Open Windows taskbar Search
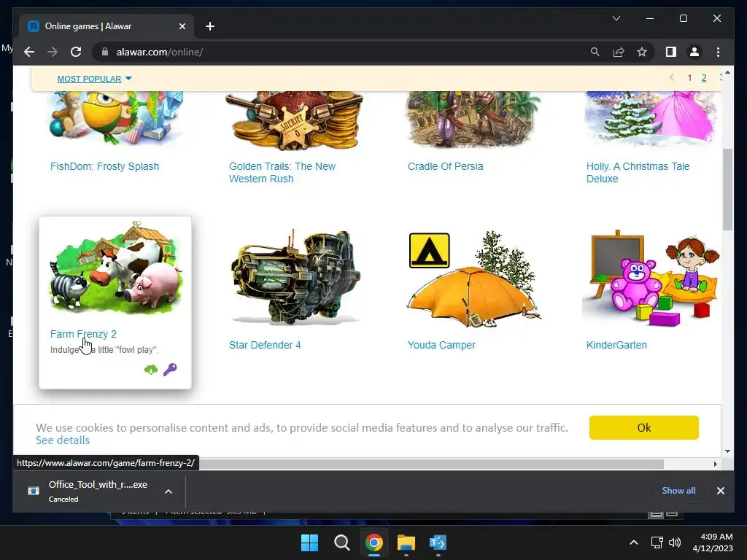747x560 pixels. coord(341,542)
